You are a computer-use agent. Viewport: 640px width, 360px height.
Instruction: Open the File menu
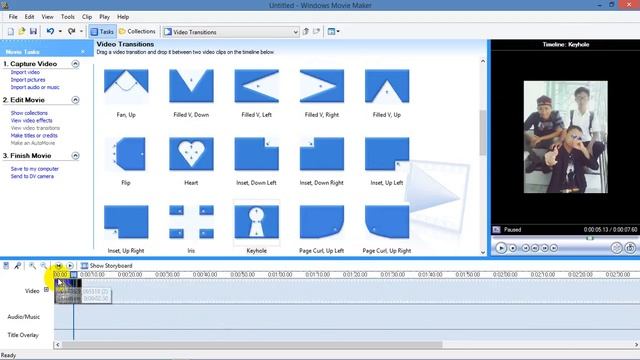point(13,17)
